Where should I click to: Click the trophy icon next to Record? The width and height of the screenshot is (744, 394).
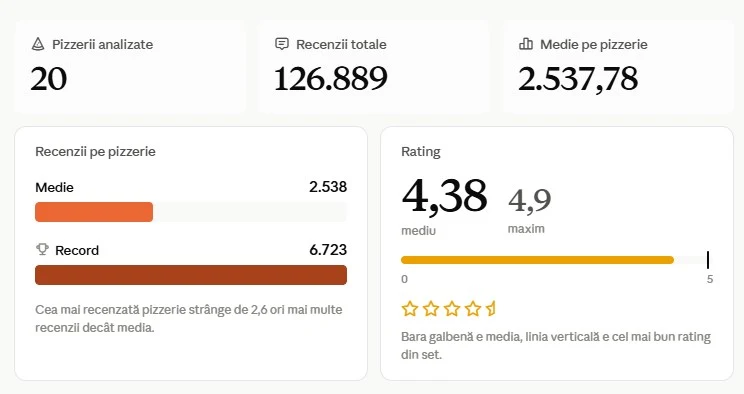tap(42, 249)
